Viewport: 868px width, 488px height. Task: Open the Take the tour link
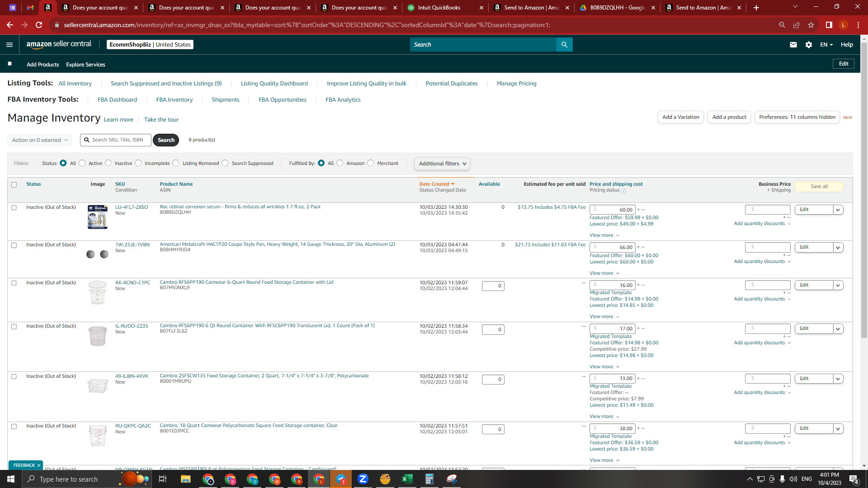(x=161, y=119)
